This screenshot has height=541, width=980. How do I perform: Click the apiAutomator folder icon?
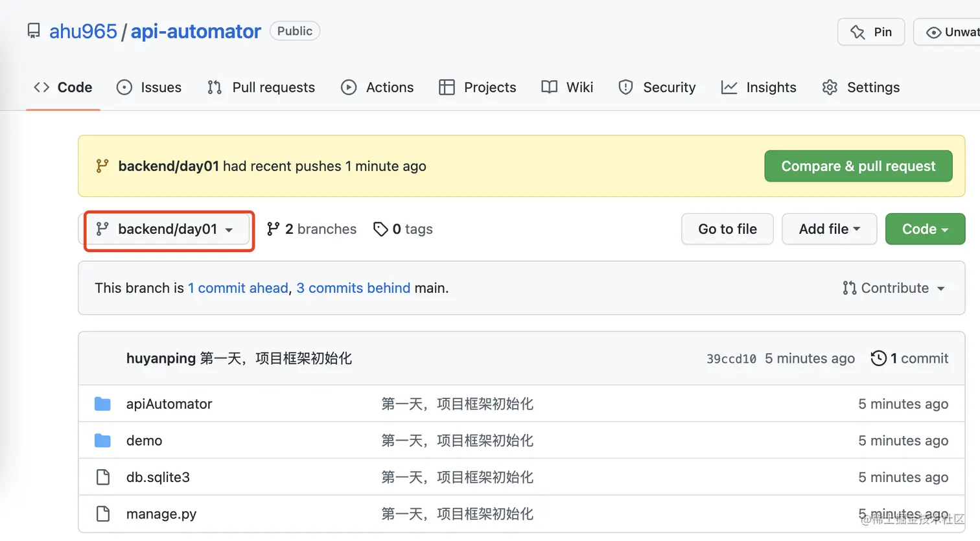(102, 404)
